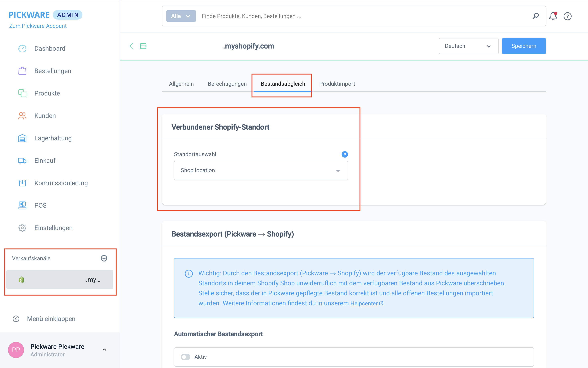The width and height of the screenshot is (588, 368).
Task: Select the Shopify sales channel entry
Action: [60, 280]
